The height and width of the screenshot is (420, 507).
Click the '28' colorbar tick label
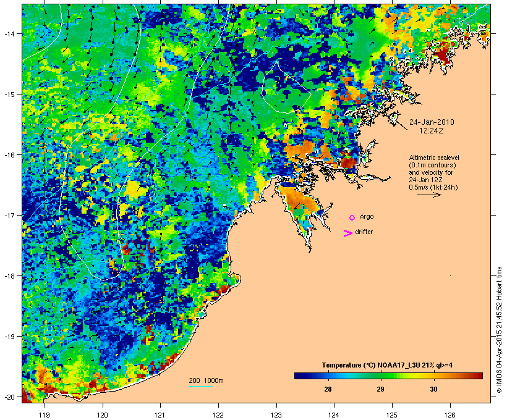coord(328,389)
